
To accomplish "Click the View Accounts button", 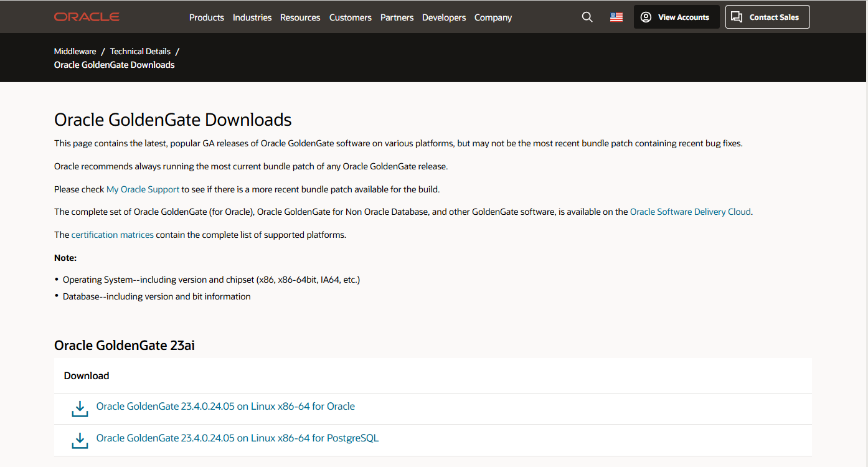I will [x=676, y=17].
